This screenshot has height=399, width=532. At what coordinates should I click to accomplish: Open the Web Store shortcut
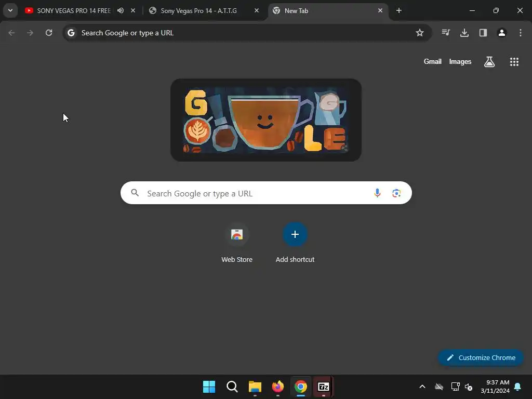point(237,243)
